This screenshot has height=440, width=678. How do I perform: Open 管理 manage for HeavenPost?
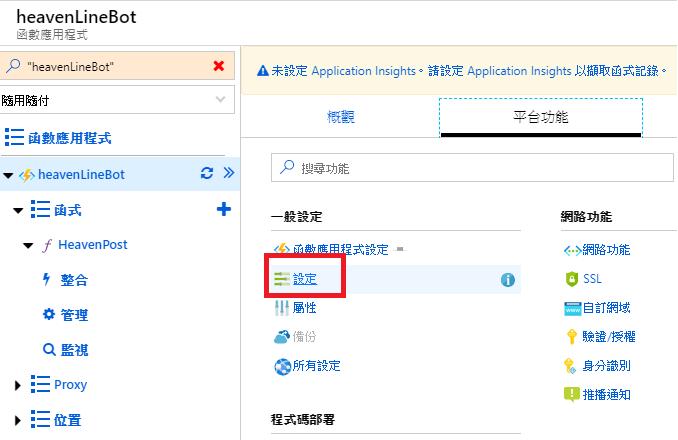(74, 315)
